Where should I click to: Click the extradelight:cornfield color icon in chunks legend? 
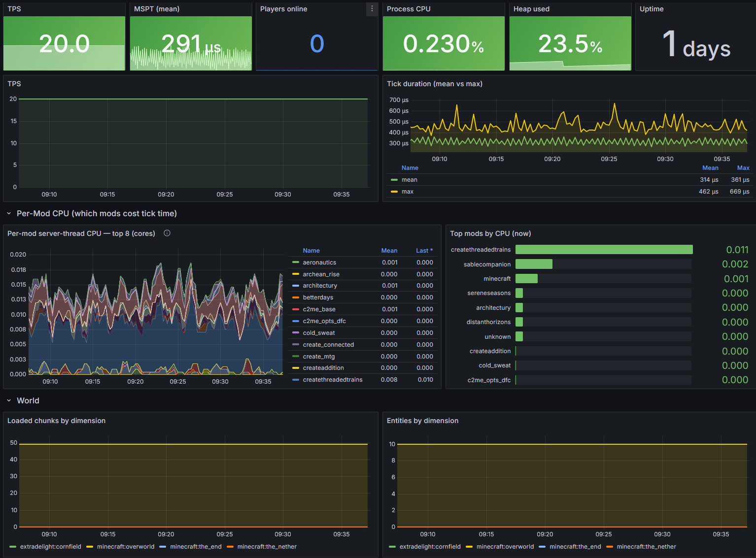[13, 547]
